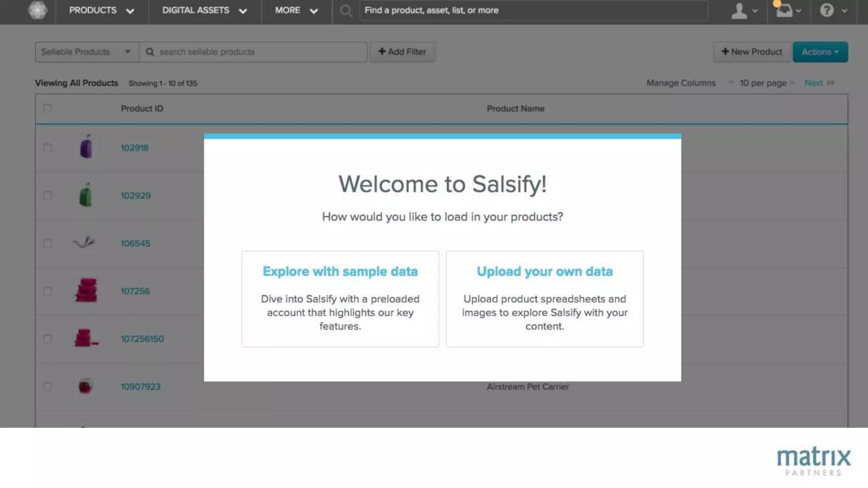Open the inbox notifications icon
This screenshot has width=868, height=488.
784,11
